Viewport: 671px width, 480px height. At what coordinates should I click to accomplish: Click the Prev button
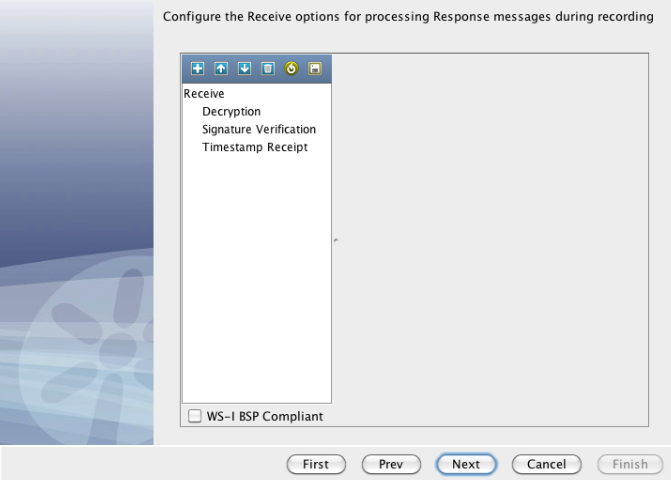coord(391,464)
